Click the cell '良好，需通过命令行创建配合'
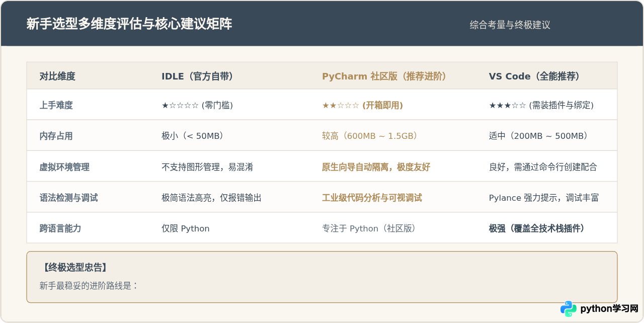 543,167
